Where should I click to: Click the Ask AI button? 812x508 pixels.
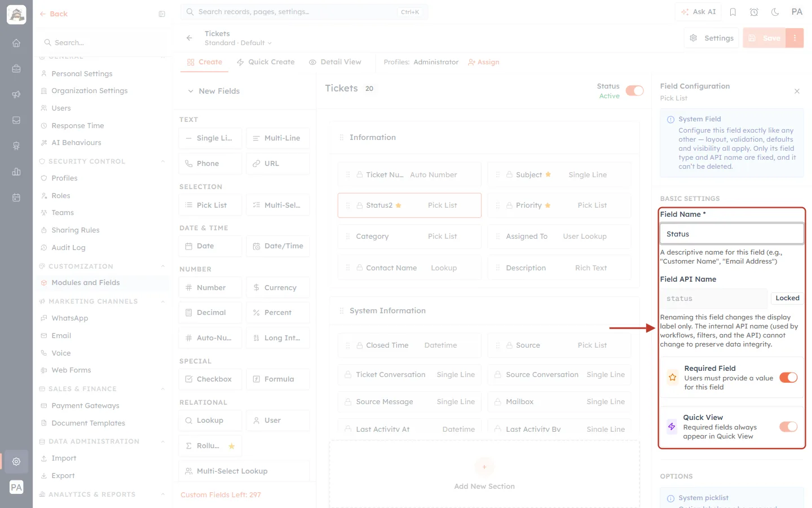pyautogui.click(x=698, y=12)
